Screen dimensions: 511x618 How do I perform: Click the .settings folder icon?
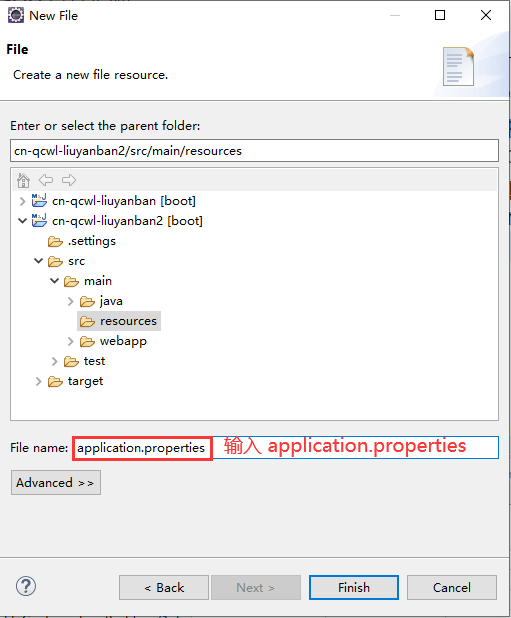coord(55,241)
